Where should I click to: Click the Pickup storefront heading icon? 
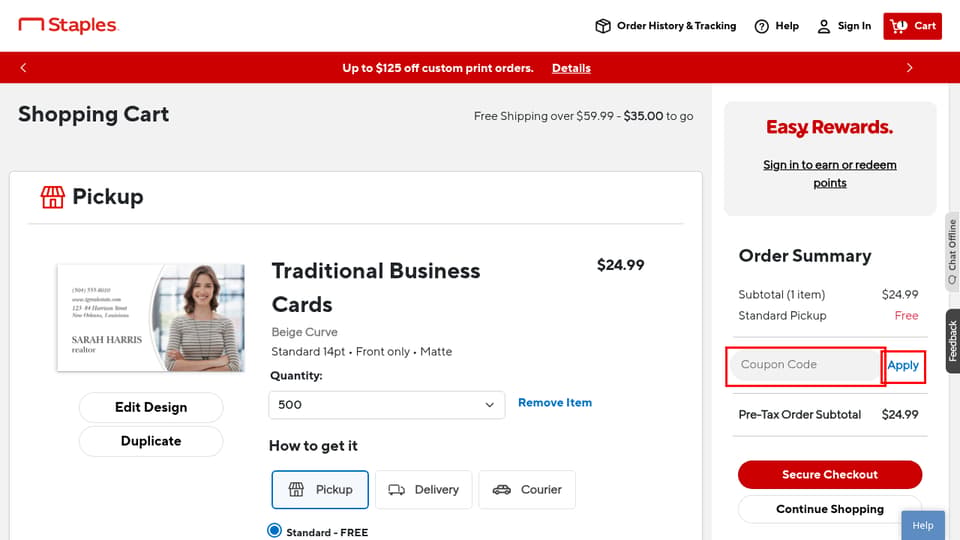coord(52,197)
